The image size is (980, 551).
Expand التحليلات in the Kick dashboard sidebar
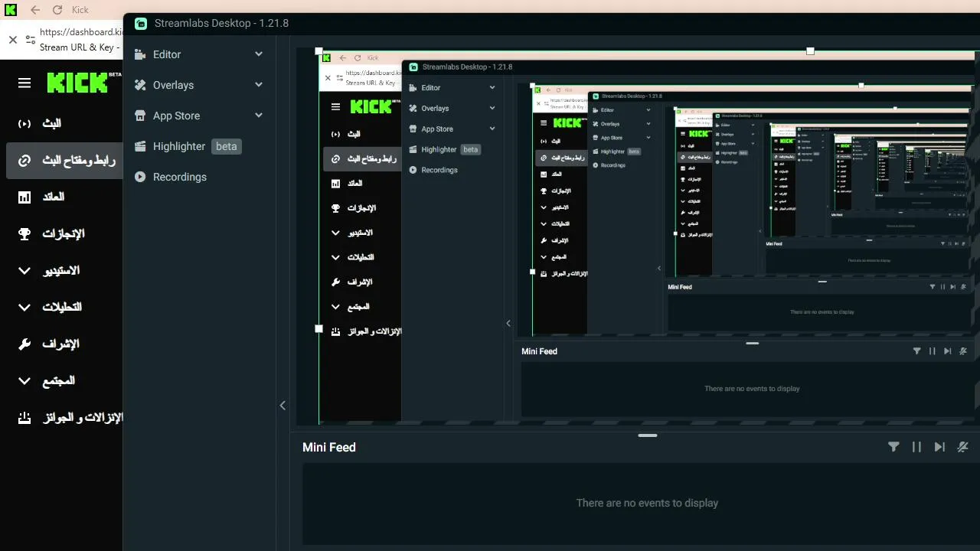(61, 307)
